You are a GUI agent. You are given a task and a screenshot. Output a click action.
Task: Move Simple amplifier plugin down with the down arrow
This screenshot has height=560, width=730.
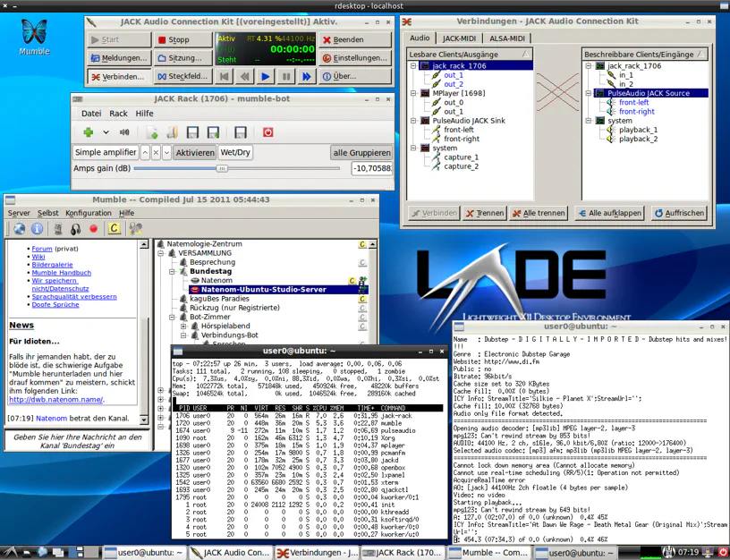coord(166,153)
